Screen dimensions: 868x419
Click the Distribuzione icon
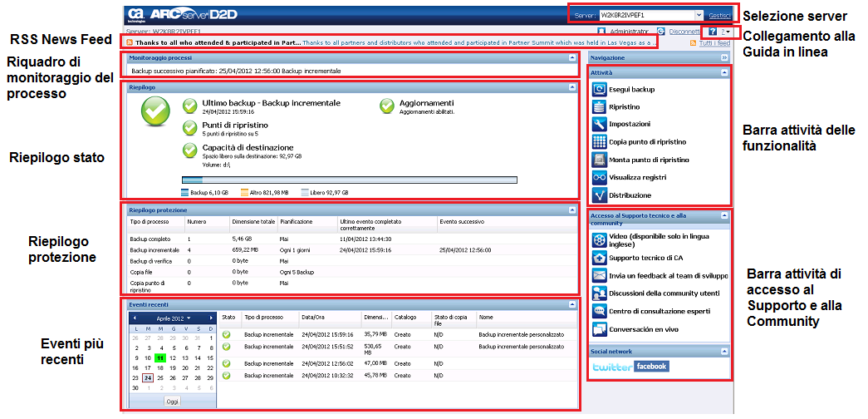pos(600,195)
